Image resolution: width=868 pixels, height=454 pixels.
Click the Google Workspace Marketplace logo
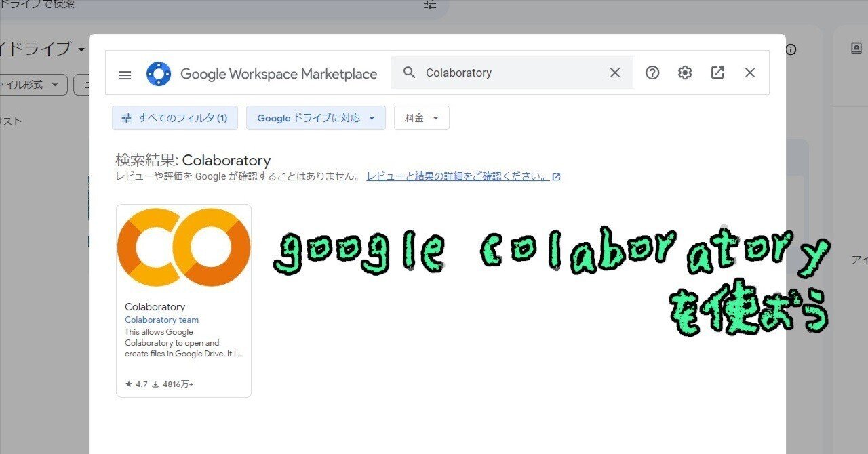click(159, 73)
